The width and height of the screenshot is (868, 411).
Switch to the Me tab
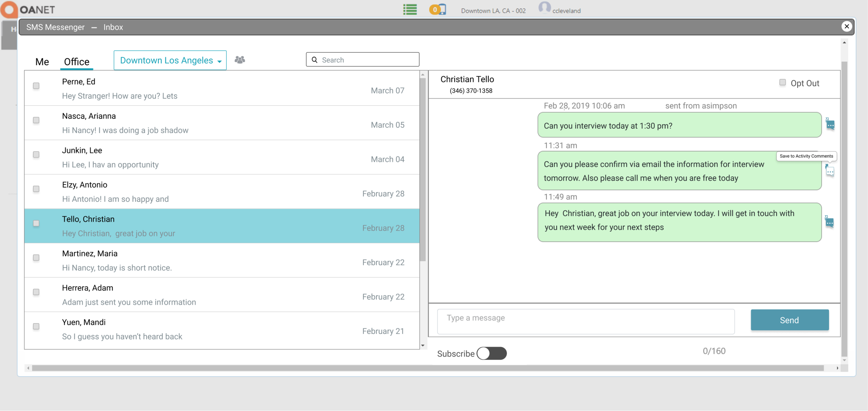coord(42,62)
